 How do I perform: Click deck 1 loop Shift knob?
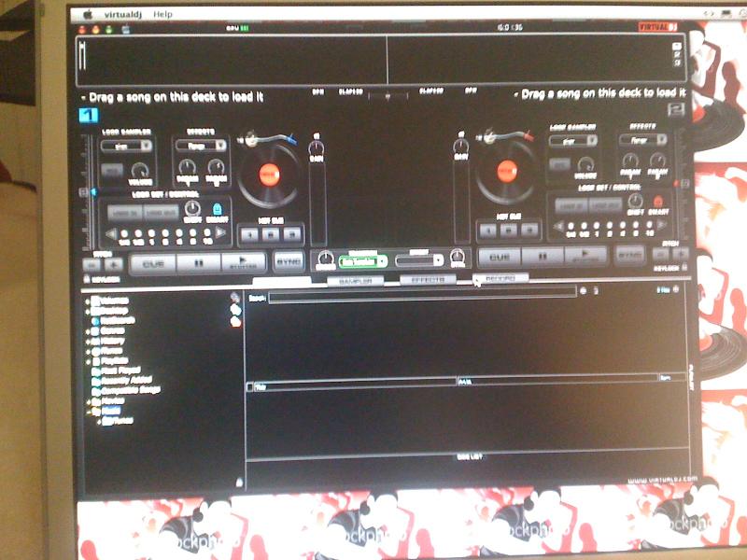point(192,208)
